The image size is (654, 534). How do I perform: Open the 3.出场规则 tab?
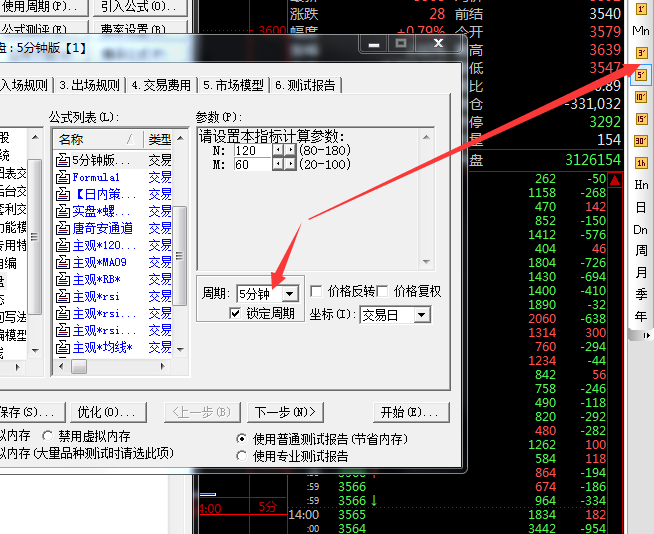[x=89, y=85]
